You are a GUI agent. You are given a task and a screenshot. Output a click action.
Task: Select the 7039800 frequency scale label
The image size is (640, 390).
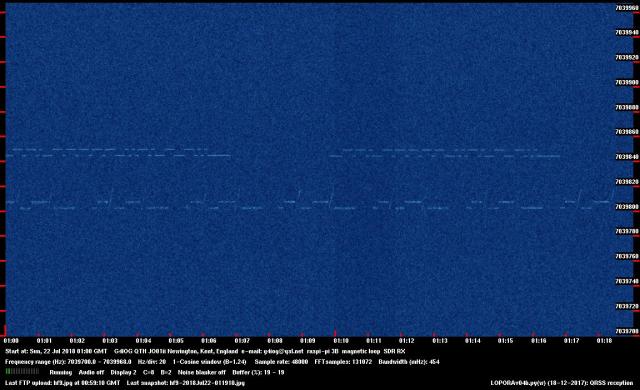(x=627, y=207)
